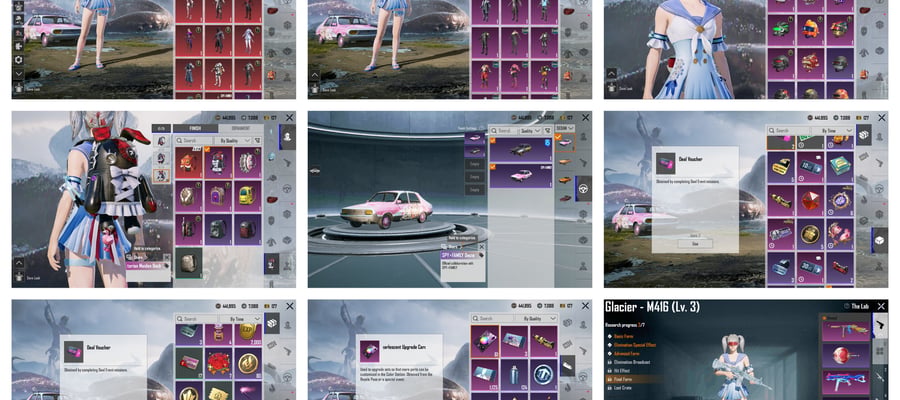Select the steering wheel tab in garage screen
This screenshot has width=900, height=400.
point(583,188)
